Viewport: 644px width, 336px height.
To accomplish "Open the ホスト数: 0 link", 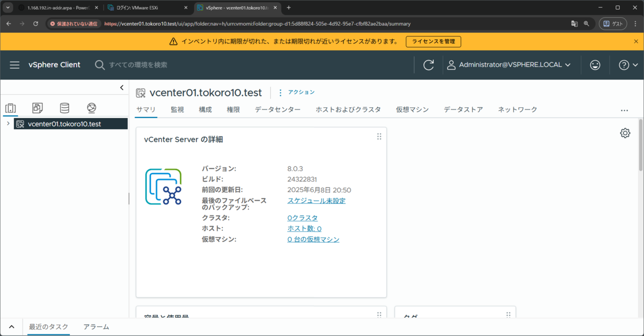I will pyautogui.click(x=304, y=229).
